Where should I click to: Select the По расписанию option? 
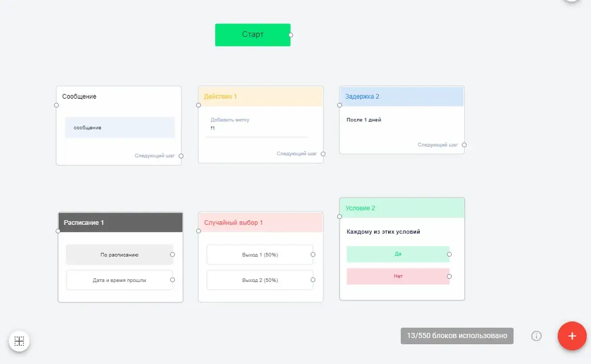(120, 255)
